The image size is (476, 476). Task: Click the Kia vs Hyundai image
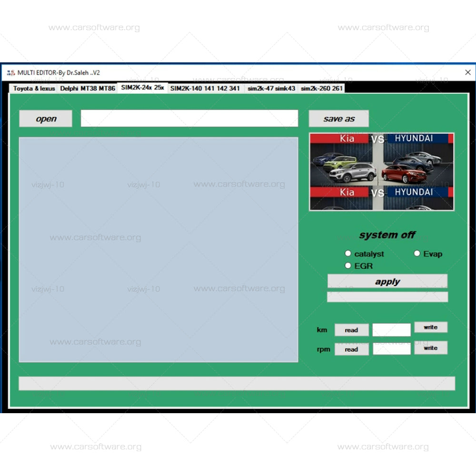pos(382,172)
